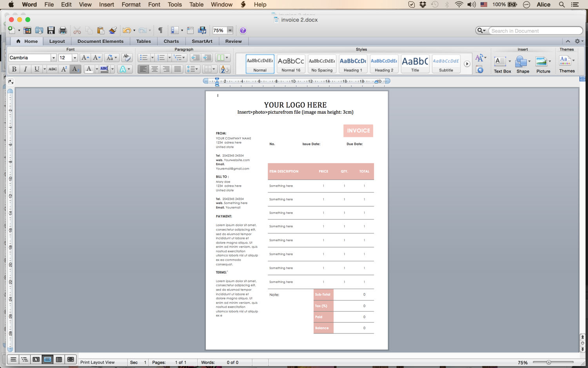
Task: Select the Bullets list icon
Action: 143,57
